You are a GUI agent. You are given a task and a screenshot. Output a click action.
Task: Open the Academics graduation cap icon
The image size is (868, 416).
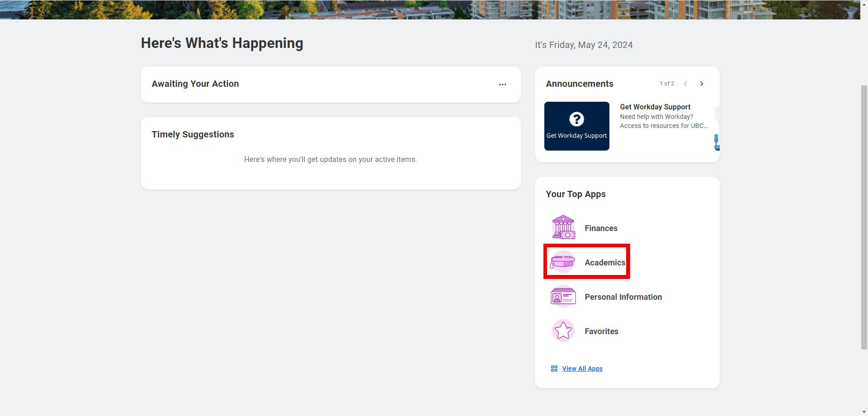click(x=563, y=262)
